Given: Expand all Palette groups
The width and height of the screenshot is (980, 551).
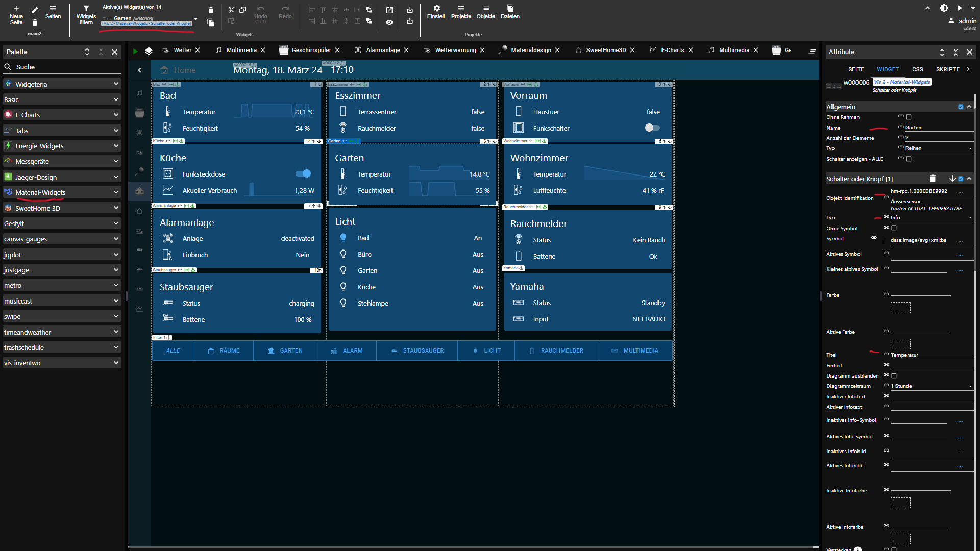Looking at the screenshot, I should [x=87, y=52].
